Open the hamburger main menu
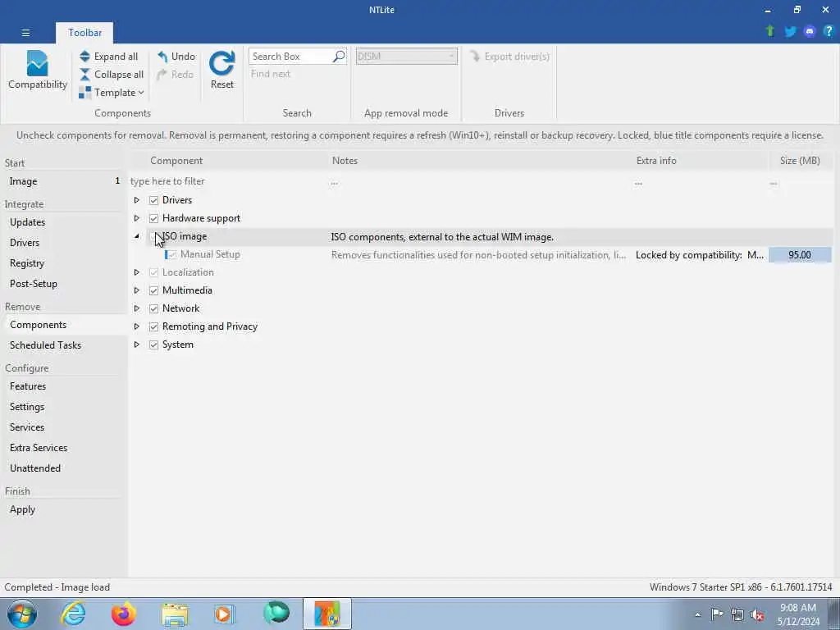Viewport: 840px width, 630px height. [x=25, y=33]
